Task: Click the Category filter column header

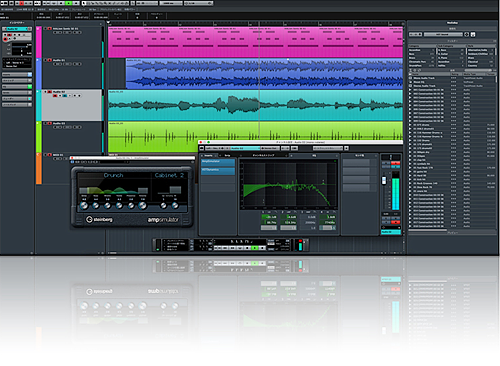Action: tap(422, 46)
